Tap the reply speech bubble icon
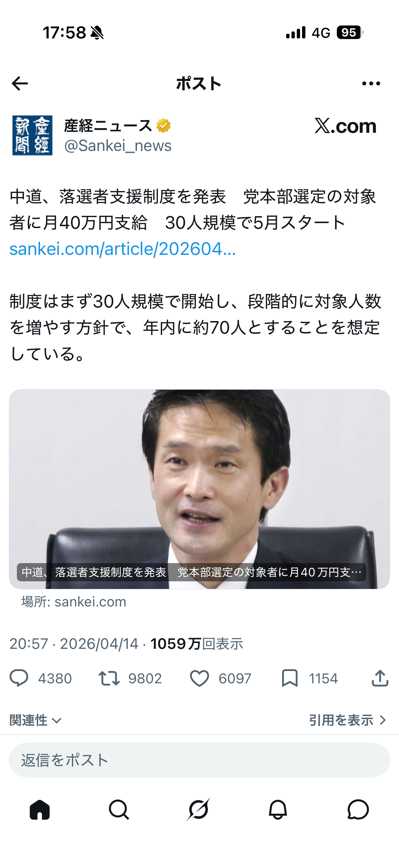Screen dimensions: 399x868 pyautogui.click(x=19, y=678)
